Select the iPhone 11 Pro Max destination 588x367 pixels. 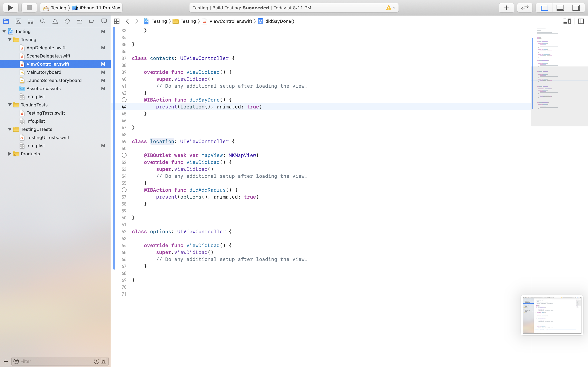tap(100, 8)
